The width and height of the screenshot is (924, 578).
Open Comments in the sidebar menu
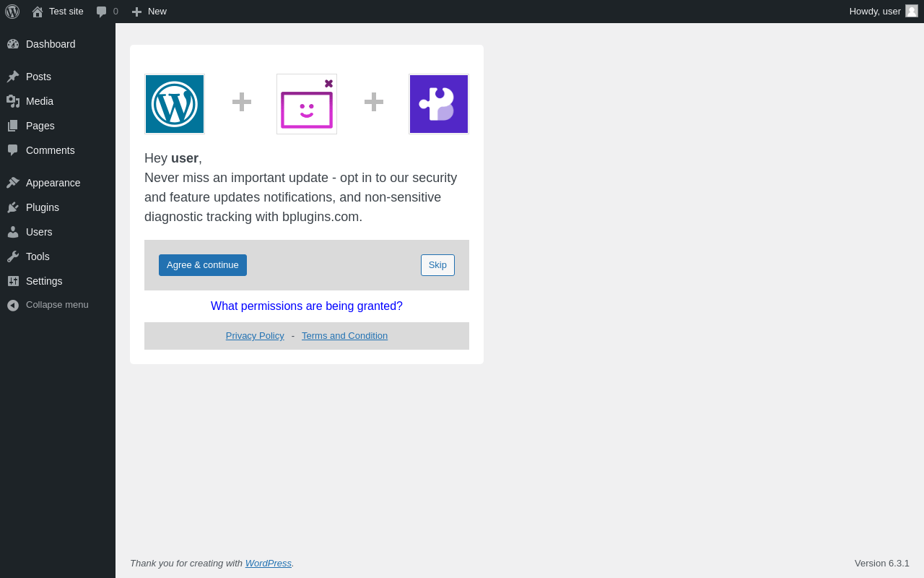tap(58, 150)
